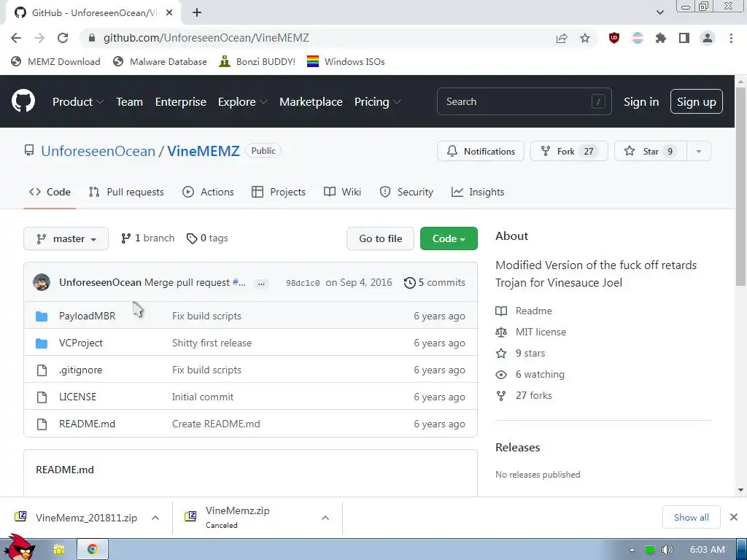Click Show all downloads button
The image size is (747, 560).
[x=692, y=517]
